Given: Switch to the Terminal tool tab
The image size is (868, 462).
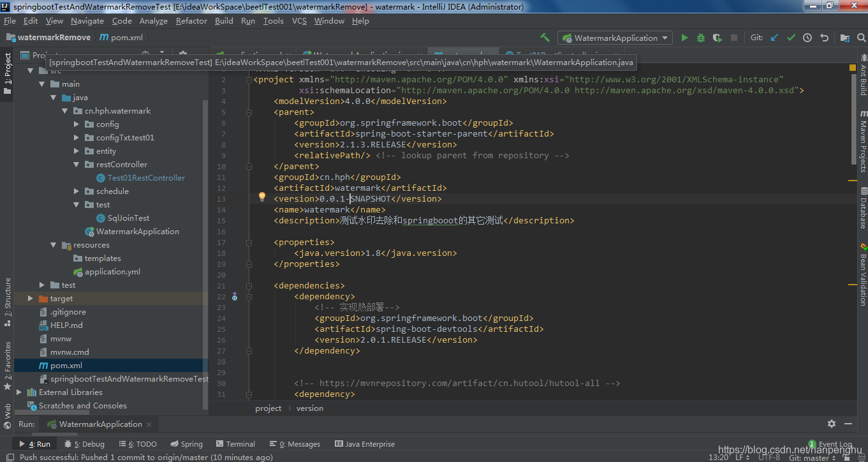Looking at the screenshot, I should 235,444.
